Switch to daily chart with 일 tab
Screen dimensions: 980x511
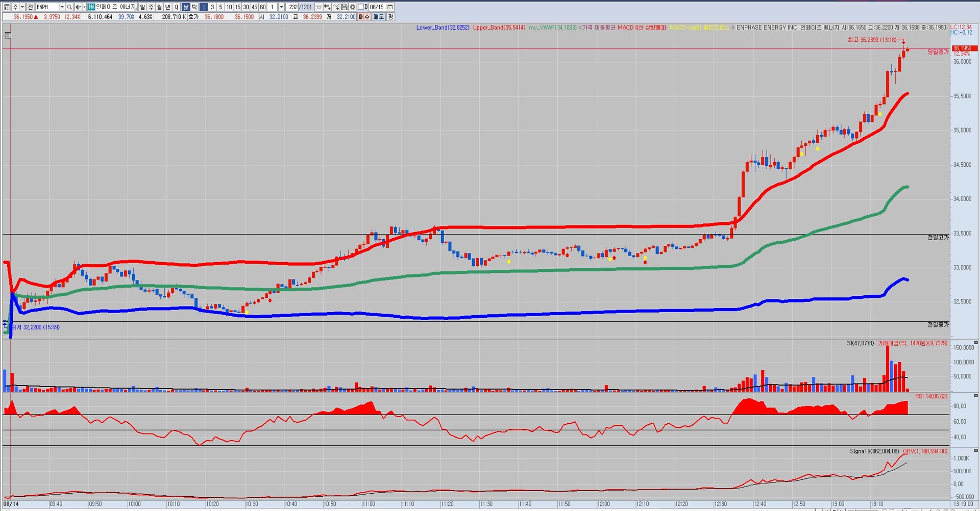pyautogui.click(x=142, y=7)
